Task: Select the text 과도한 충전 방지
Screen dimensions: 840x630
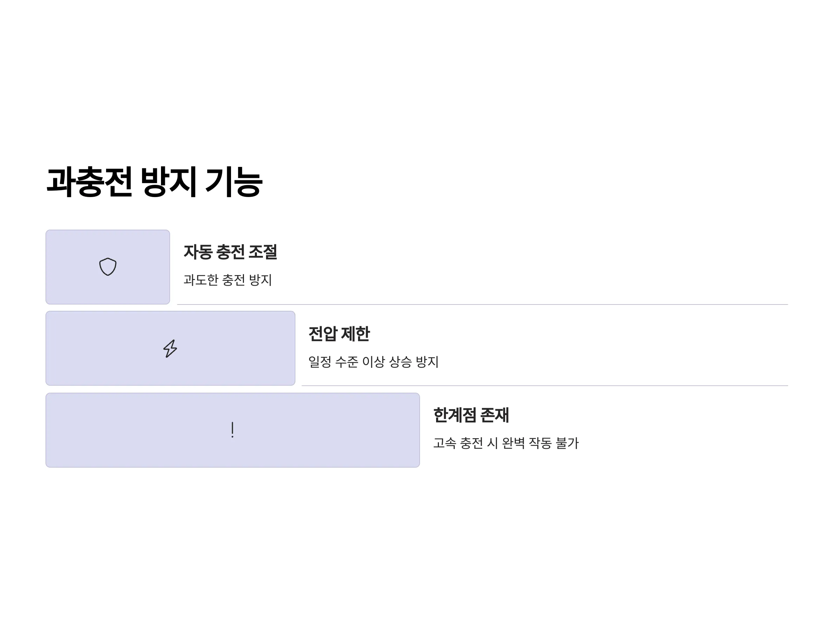Action: coord(227,280)
